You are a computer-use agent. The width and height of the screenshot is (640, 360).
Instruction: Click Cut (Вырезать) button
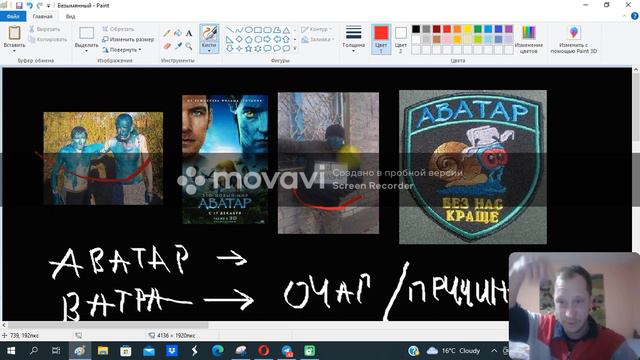44,29
